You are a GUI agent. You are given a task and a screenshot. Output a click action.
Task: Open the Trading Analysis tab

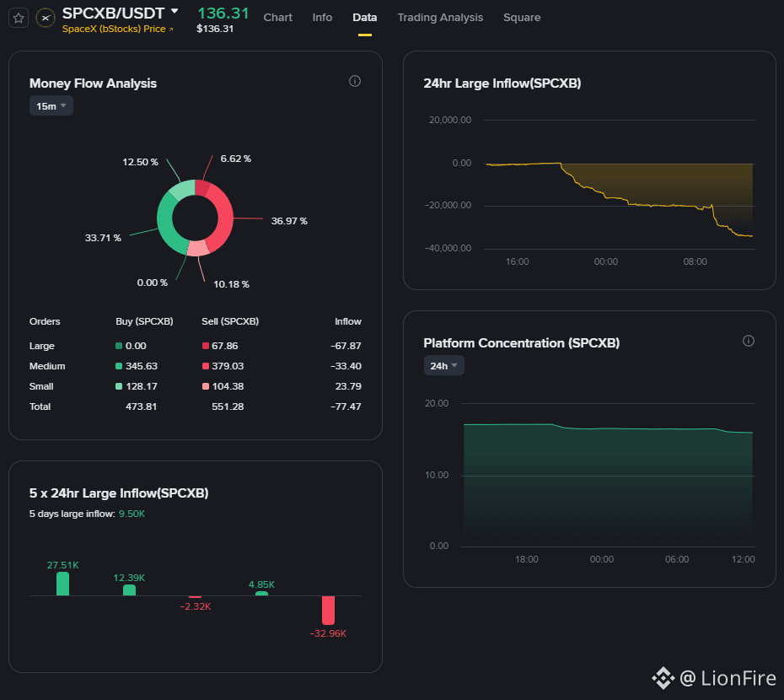pos(440,18)
